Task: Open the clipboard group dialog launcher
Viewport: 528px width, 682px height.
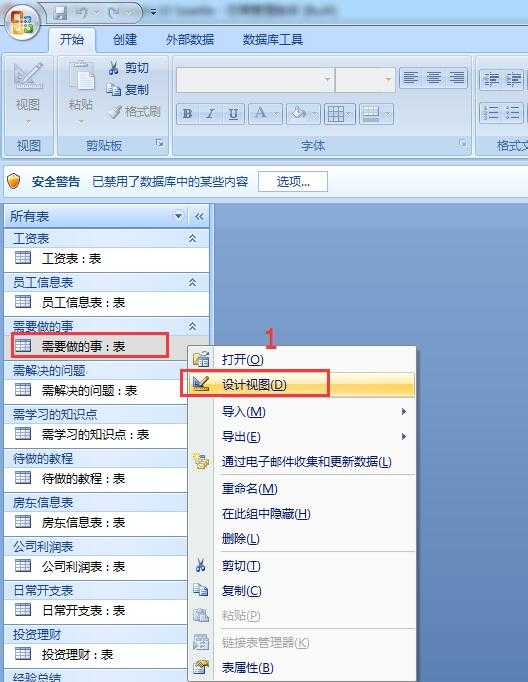Action: point(160,143)
